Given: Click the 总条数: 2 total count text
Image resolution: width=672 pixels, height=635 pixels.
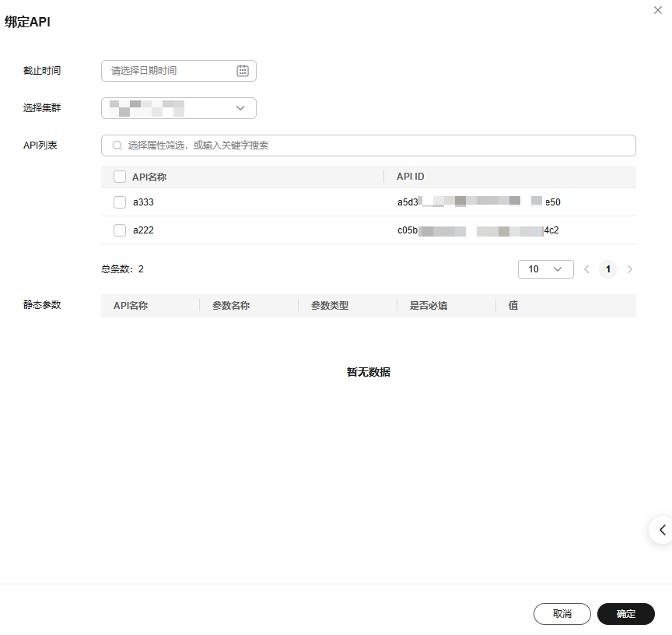Looking at the screenshot, I should (x=123, y=269).
